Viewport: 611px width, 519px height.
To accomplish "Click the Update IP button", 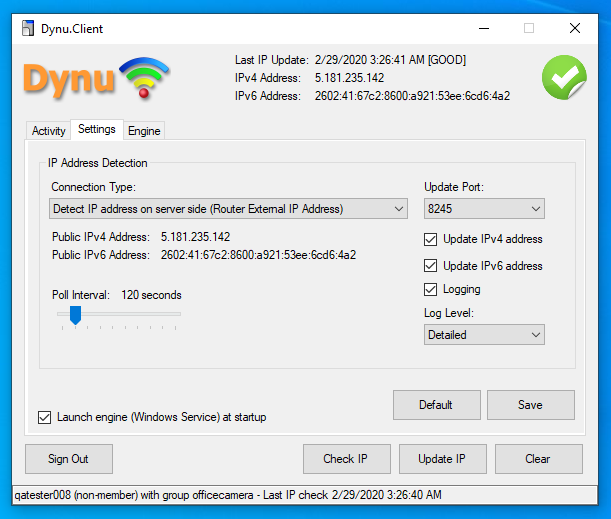I will pos(443,459).
